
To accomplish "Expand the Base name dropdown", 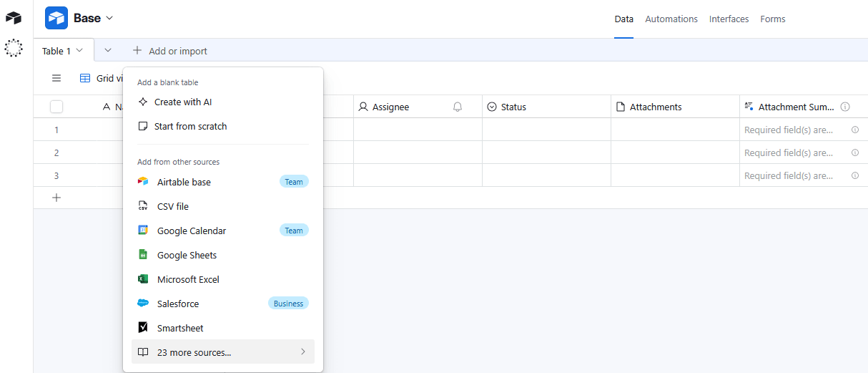I will click(x=109, y=18).
